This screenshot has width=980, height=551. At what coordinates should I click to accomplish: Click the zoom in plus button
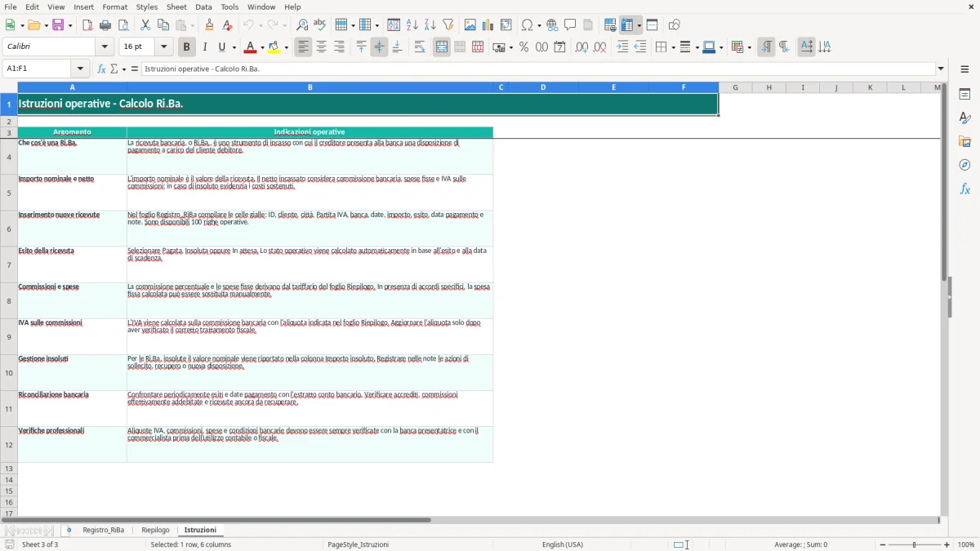click(x=947, y=544)
